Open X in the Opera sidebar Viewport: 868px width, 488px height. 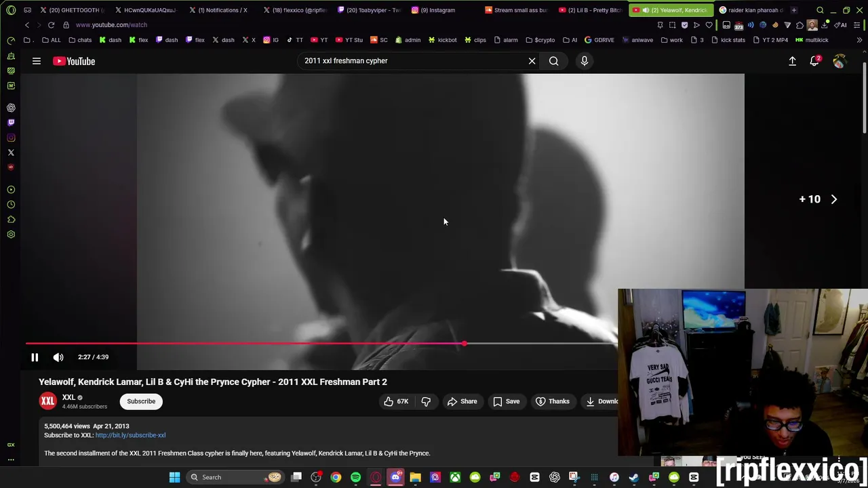pos(11,152)
